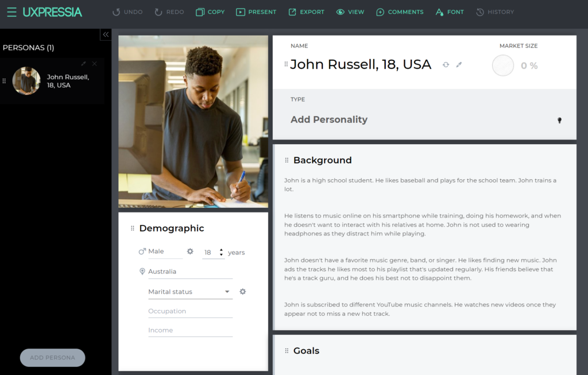Click the market size percentage circle
The width and height of the screenshot is (588, 375).
(503, 65)
